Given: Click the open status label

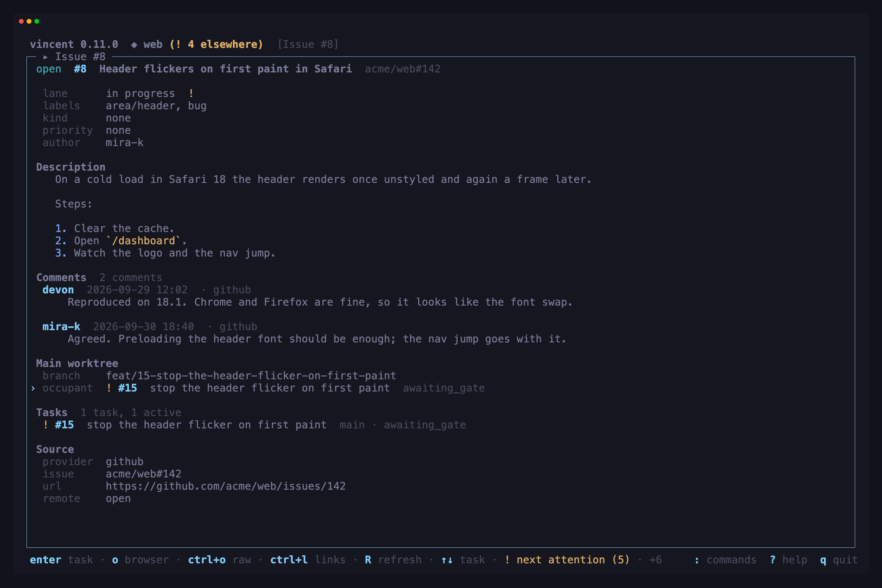Looking at the screenshot, I should point(49,69).
